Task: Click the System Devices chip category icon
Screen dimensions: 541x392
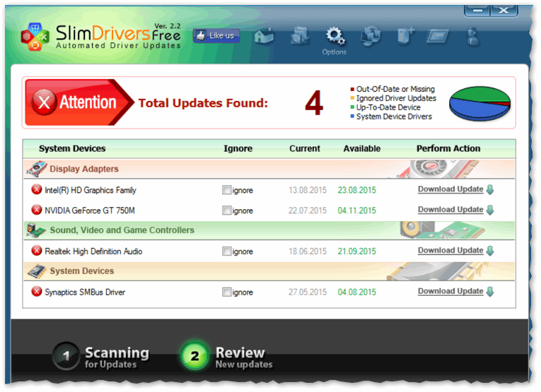Action: (37, 271)
